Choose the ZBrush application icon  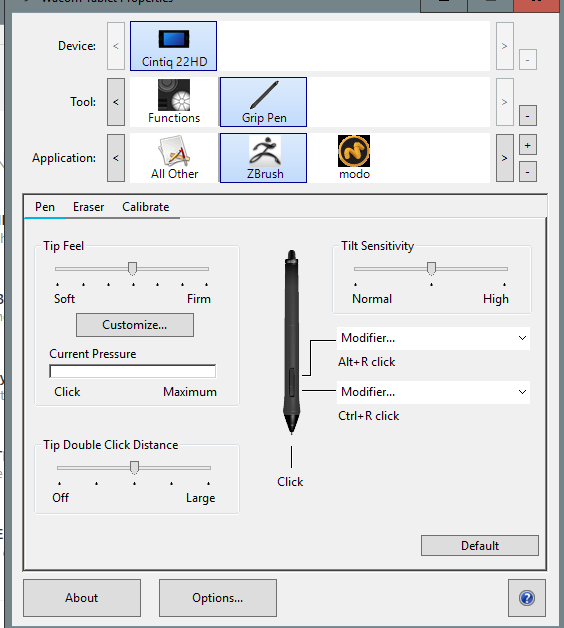[x=264, y=158]
